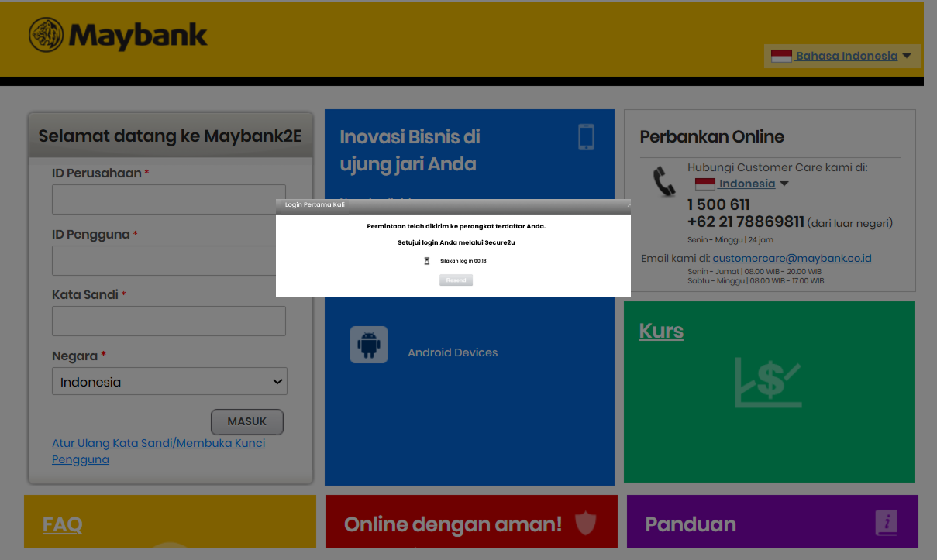Screen dimensions: 937x560
Task: Click the Indonesian flag beside Bahasa Indonesia
Action: point(781,56)
